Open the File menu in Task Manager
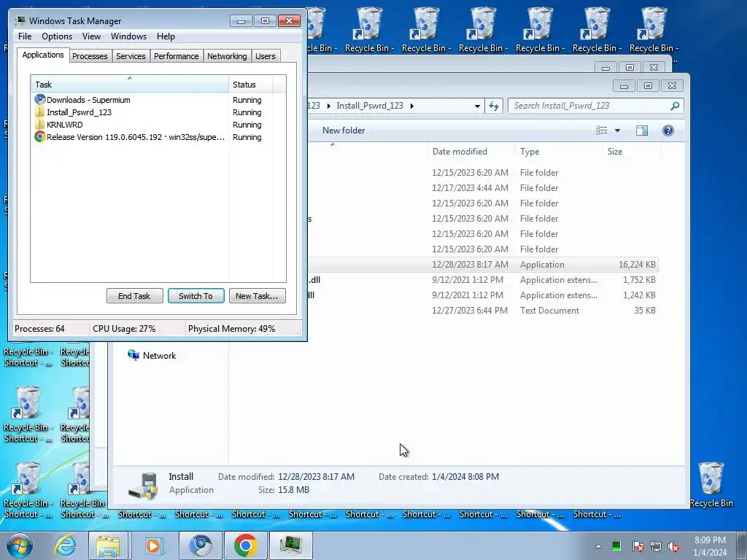This screenshot has height=560, width=747. point(25,36)
